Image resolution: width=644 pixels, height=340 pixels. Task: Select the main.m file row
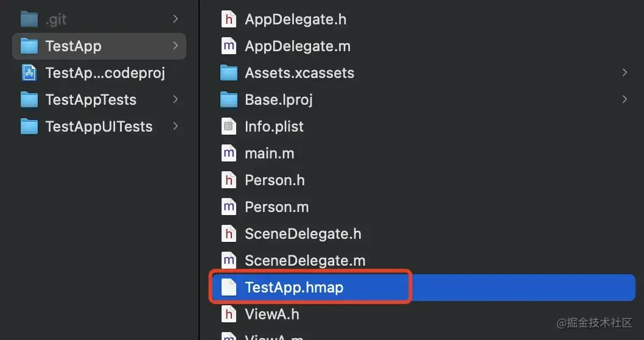[x=269, y=154]
